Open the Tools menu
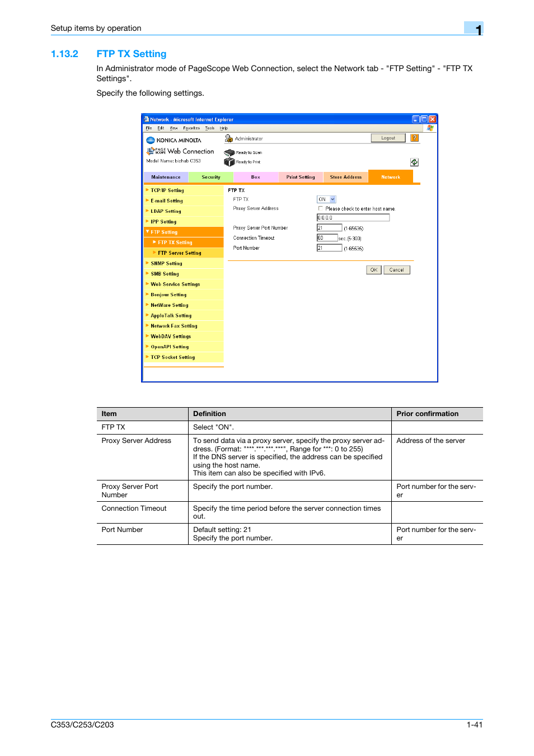534x756 pixels. [210, 128]
